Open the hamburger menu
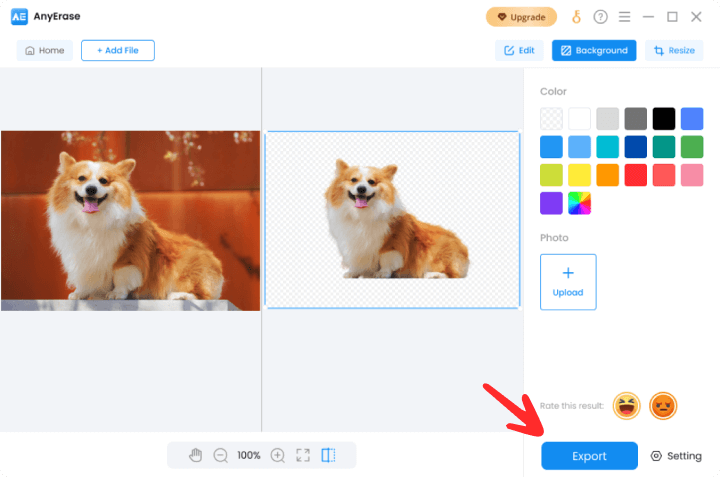 (x=624, y=17)
